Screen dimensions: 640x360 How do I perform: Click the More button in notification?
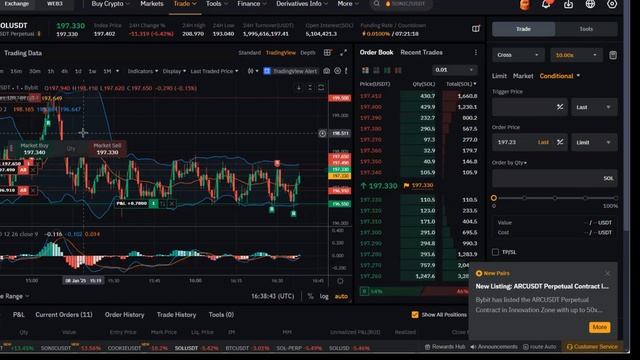(600, 327)
